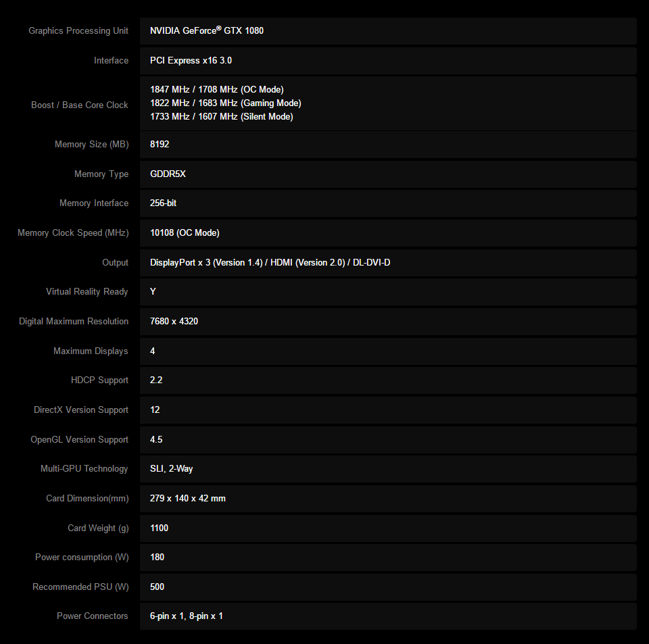Select the Graphics Processing Unit label

[x=78, y=31]
